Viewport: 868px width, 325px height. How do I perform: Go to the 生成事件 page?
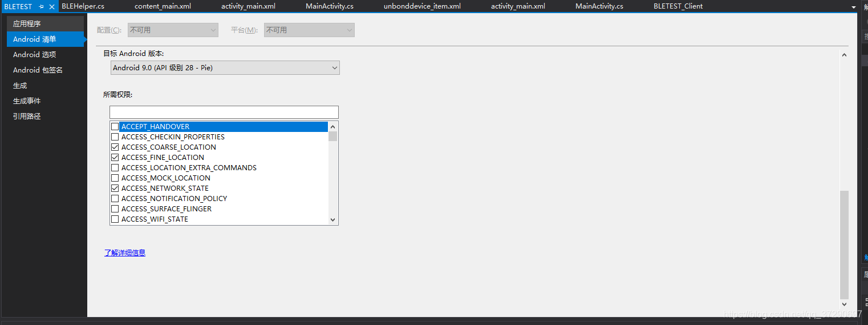click(46, 101)
